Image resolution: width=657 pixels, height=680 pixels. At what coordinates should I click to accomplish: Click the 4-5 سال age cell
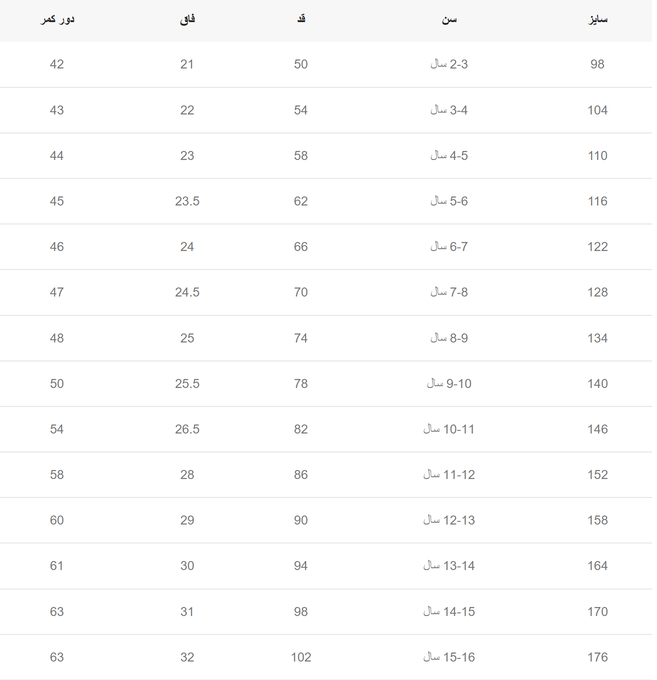(449, 156)
